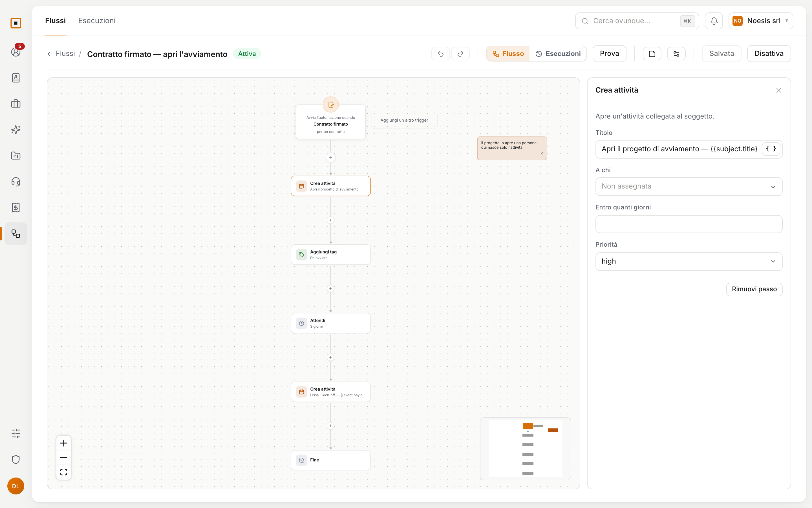
Task: Zoom out on the canvas
Action: coord(63,457)
